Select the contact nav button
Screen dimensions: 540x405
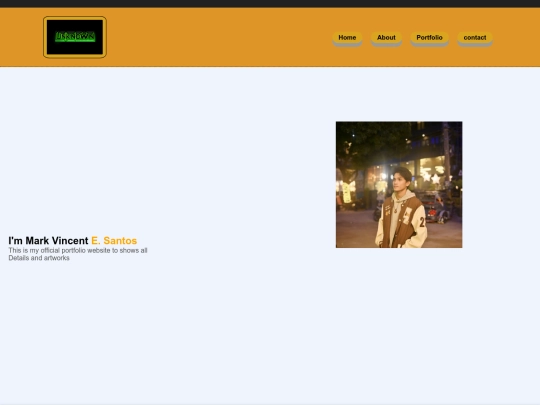pos(475,38)
